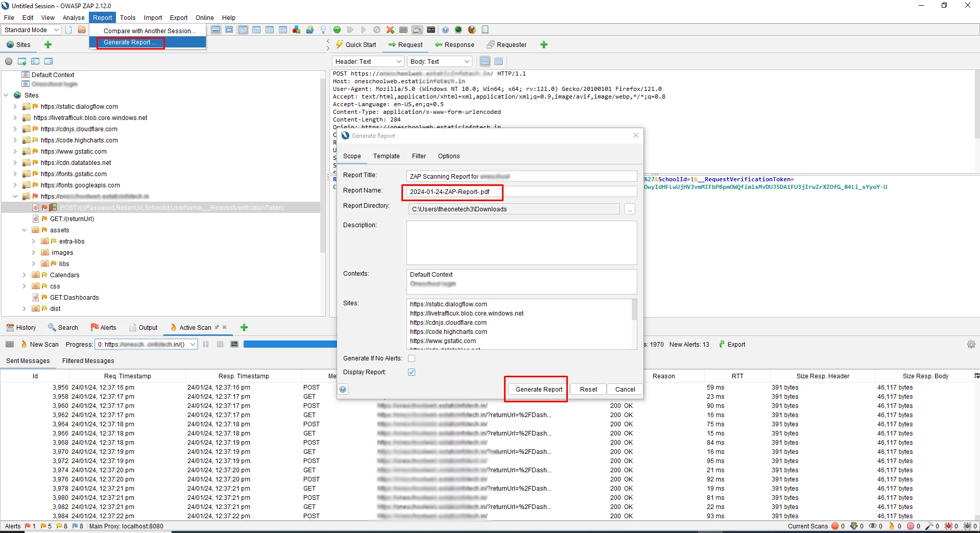The height and width of the screenshot is (533, 980).
Task: Switch to the Template tab
Action: [x=386, y=156]
